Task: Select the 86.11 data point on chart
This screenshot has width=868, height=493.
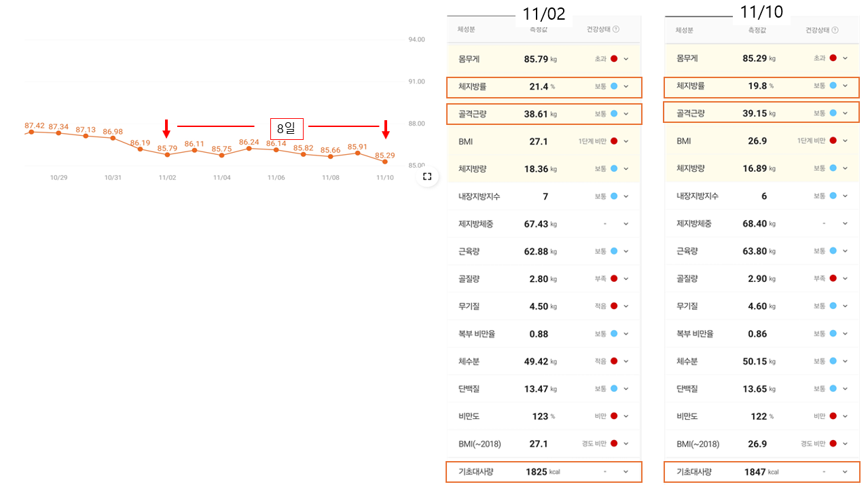Action: (x=194, y=150)
